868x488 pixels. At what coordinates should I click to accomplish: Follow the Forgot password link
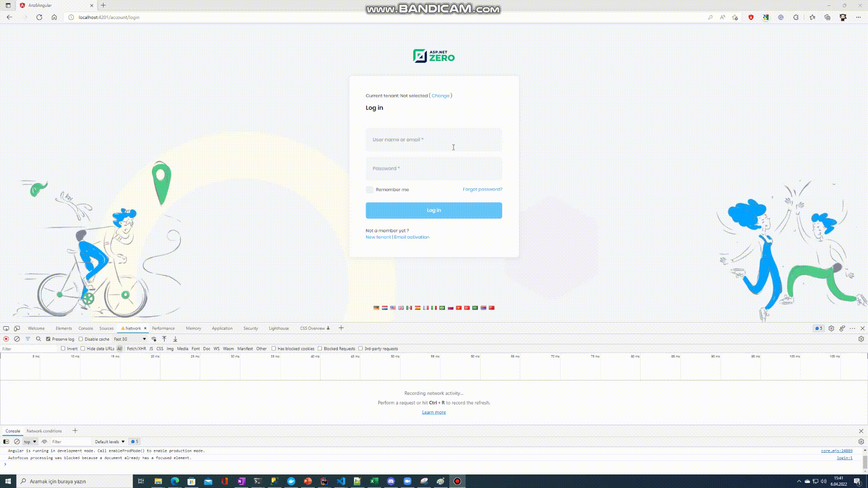[x=482, y=189]
